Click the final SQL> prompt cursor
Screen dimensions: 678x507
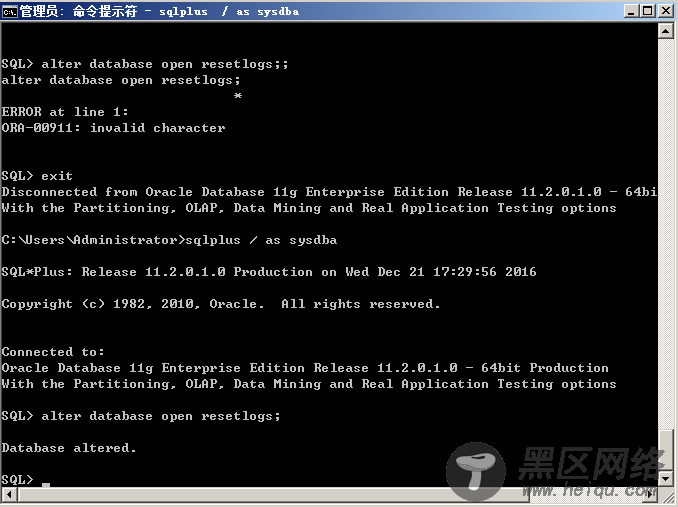tap(46, 485)
